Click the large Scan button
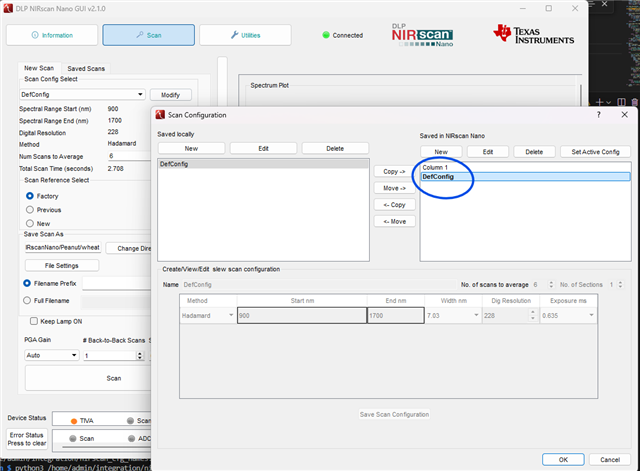640x471 pixels. pos(88,378)
